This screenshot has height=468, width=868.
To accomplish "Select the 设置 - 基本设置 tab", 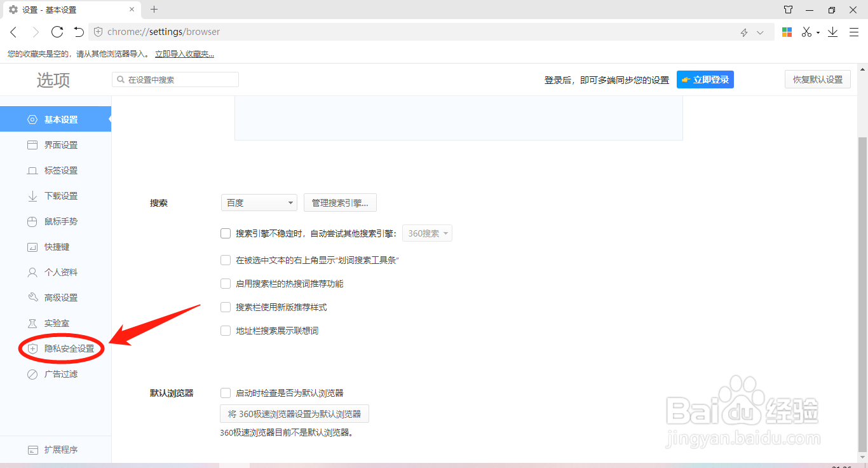I will click(x=72, y=10).
